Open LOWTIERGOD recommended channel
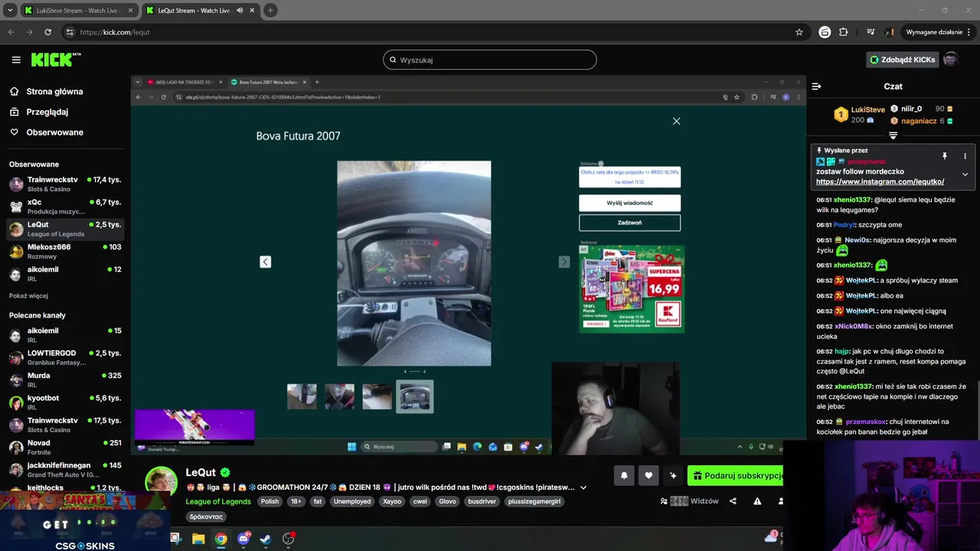 pos(65,357)
